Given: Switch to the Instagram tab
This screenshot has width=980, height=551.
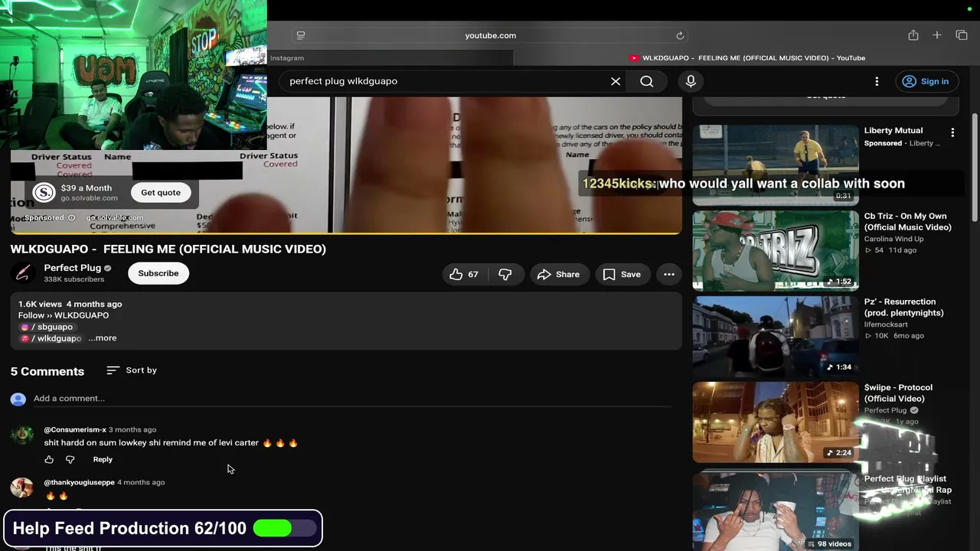Looking at the screenshot, I should click(x=390, y=58).
